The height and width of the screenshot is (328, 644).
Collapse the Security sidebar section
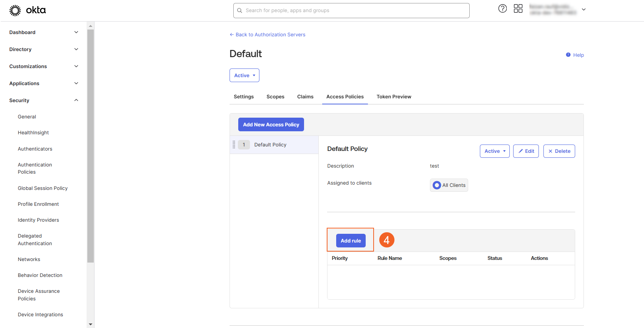[x=76, y=101]
